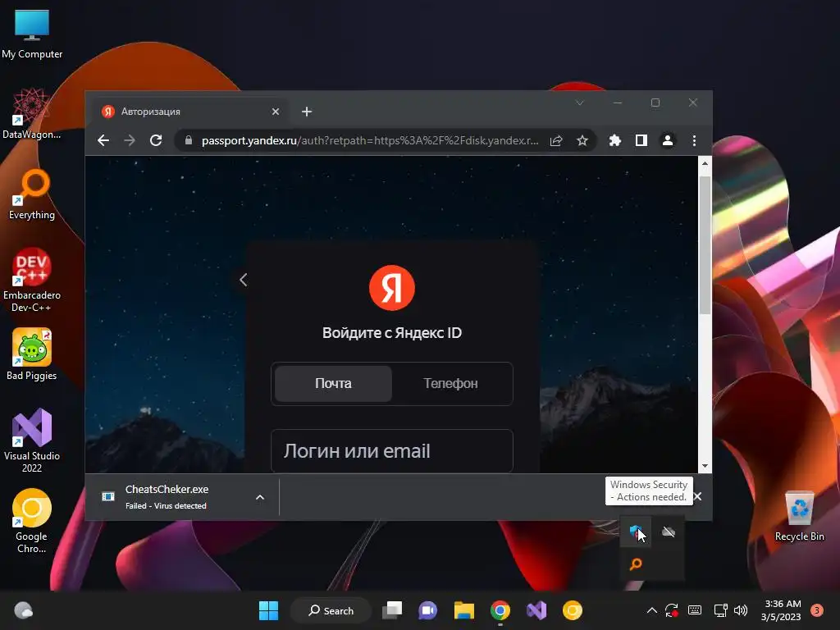The width and height of the screenshot is (840, 630).
Task: Focus the Логин или email field
Action: coord(391,451)
